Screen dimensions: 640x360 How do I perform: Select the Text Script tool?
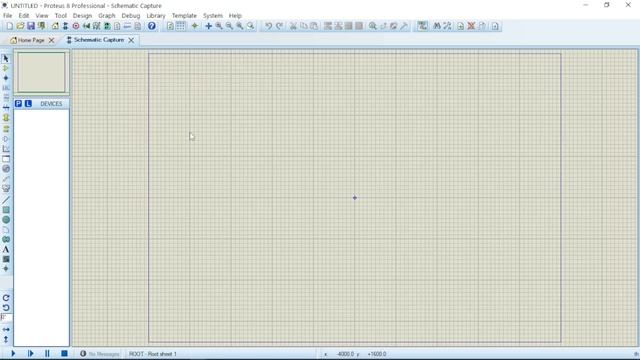pyautogui.click(x=6, y=98)
